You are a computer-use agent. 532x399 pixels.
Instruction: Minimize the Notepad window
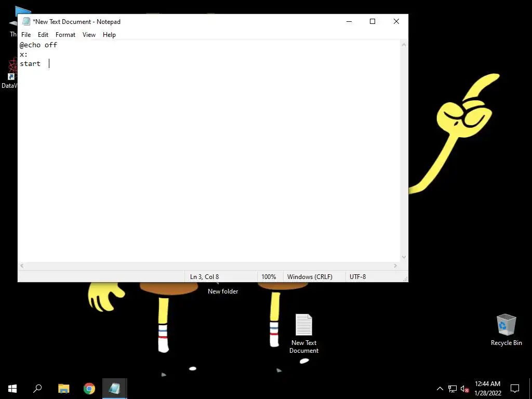point(349,21)
